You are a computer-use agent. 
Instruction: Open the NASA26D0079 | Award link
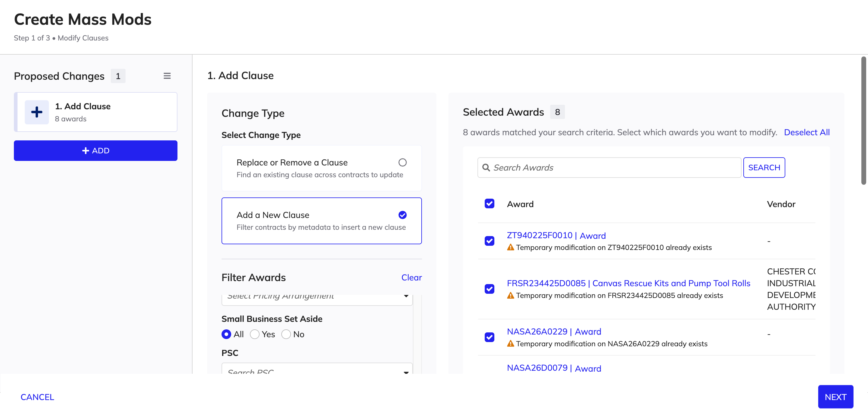point(554,368)
